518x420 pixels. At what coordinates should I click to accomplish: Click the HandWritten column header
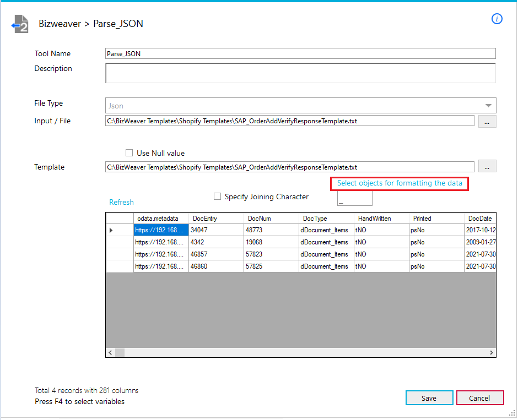pos(381,219)
